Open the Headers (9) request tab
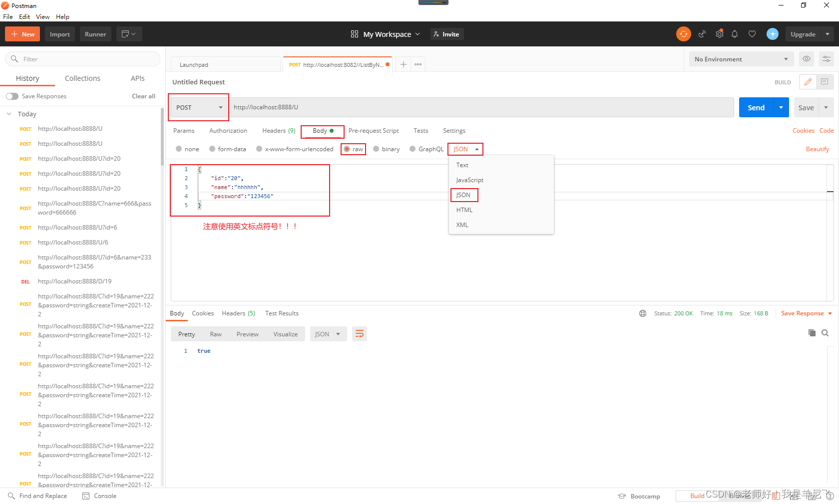Viewport: 839px width, 504px height. pos(279,131)
